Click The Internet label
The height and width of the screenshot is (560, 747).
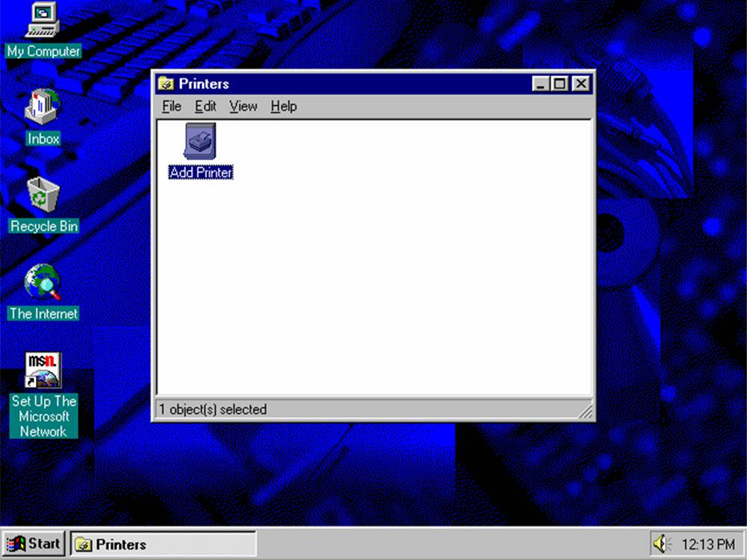click(x=43, y=314)
